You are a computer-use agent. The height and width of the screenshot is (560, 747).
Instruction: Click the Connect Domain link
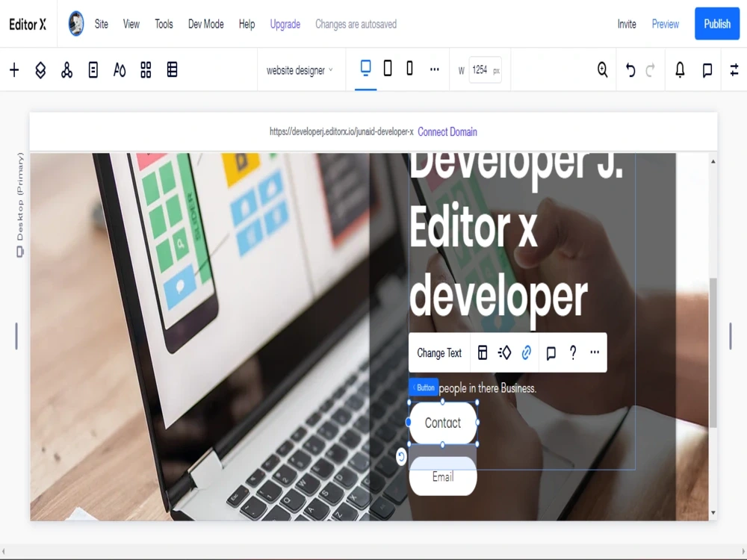447,132
